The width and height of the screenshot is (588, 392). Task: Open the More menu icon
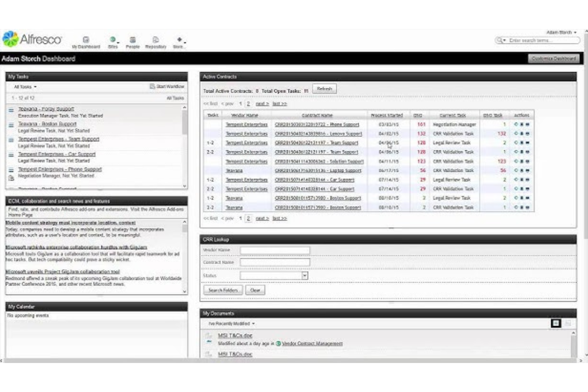tap(179, 40)
